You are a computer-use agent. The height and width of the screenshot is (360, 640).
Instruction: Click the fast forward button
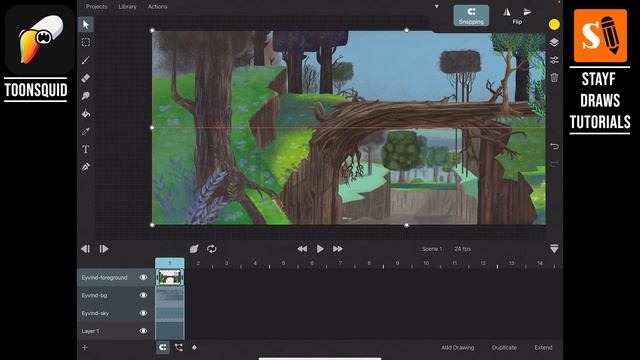[x=338, y=249]
